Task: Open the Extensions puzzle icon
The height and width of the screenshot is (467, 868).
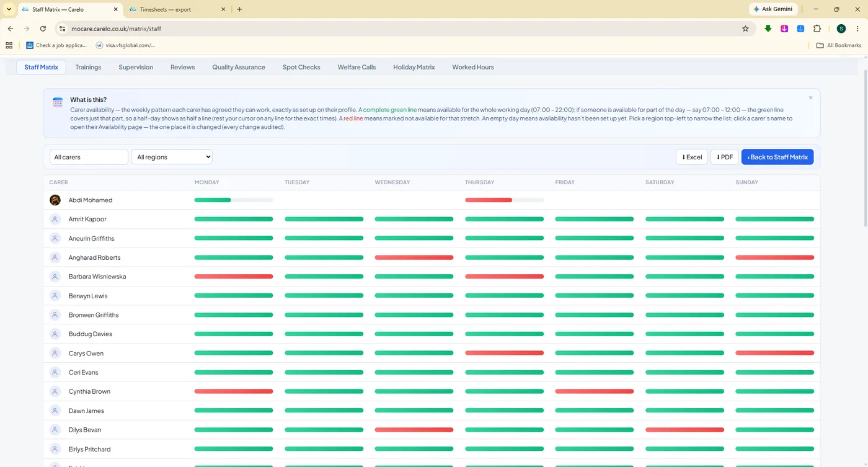Action: click(817, 29)
